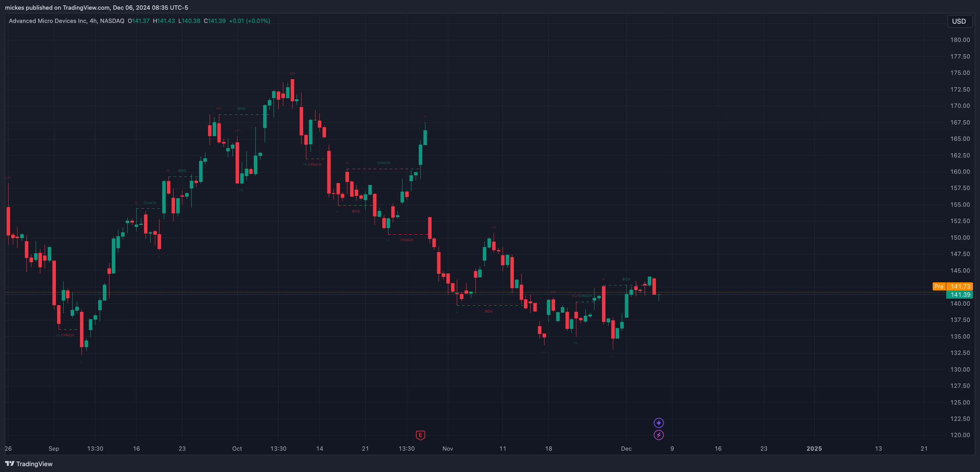Click the purple star circle icon

pyautogui.click(x=659, y=423)
